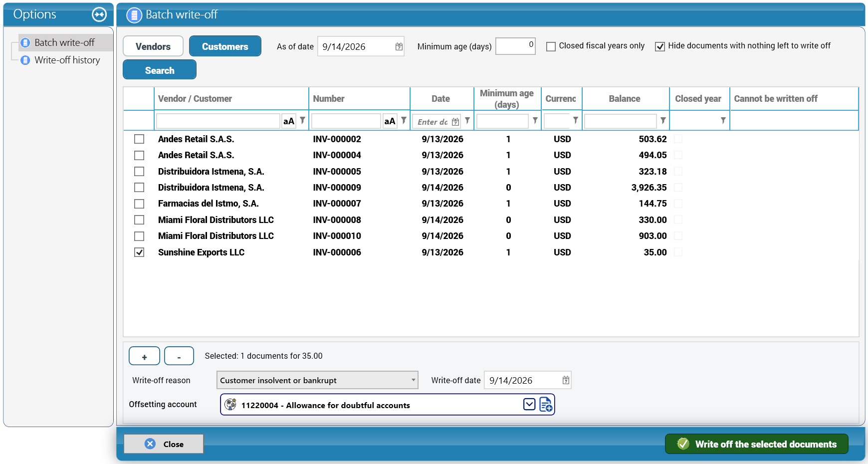Click the minus button to deselect all

pyautogui.click(x=179, y=356)
